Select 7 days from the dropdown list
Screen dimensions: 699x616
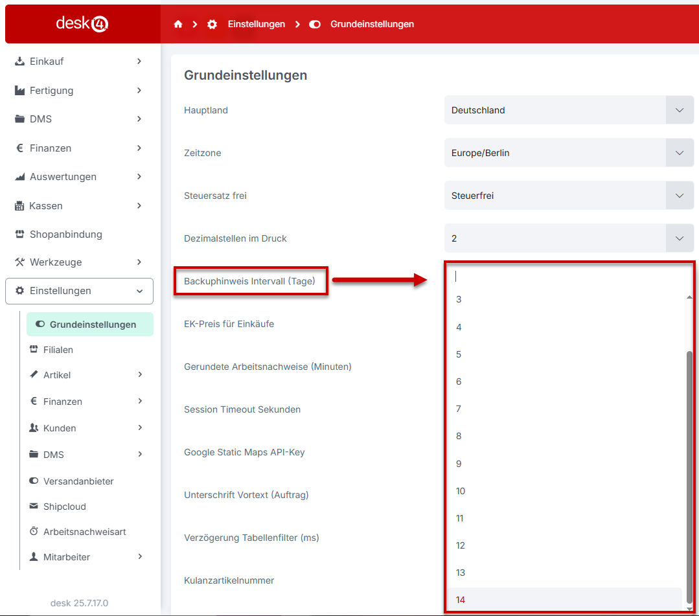click(459, 409)
